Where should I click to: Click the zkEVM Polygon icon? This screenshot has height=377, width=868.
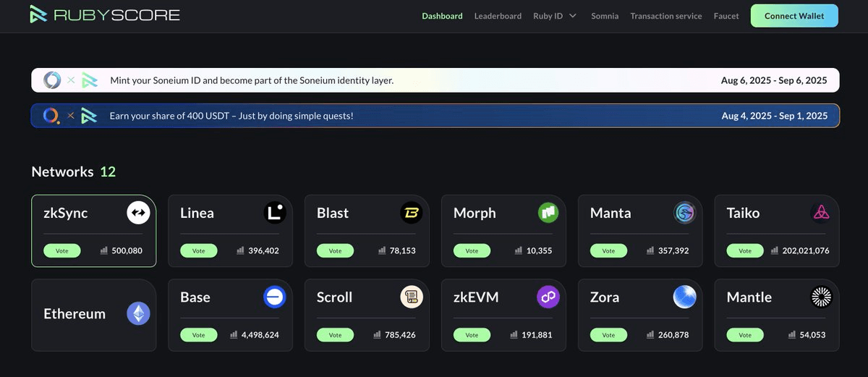coord(548,297)
